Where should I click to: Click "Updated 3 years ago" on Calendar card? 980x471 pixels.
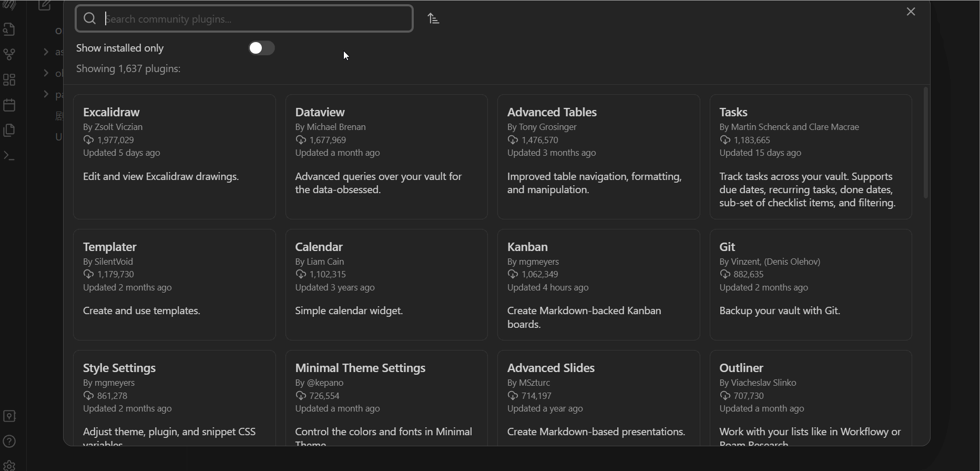click(x=335, y=287)
